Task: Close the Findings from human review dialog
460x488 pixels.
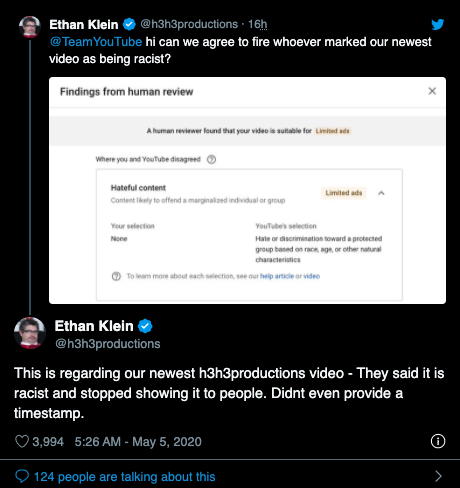Action: [x=432, y=91]
